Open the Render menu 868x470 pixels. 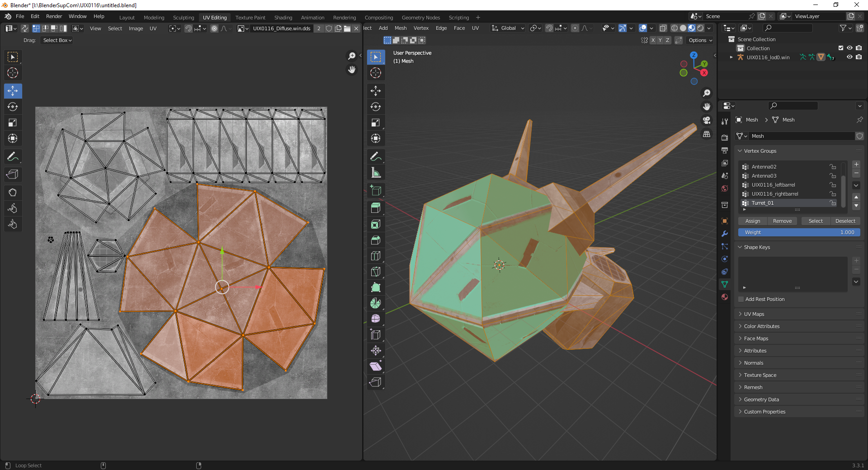click(54, 16)
